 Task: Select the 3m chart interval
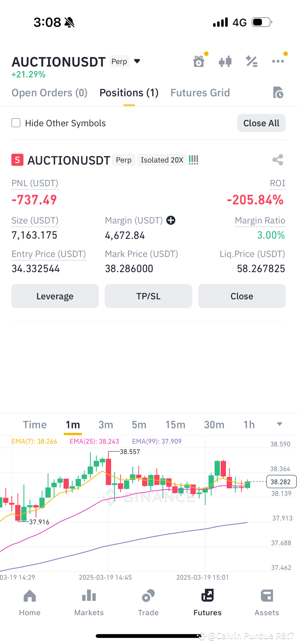[106, 425]
